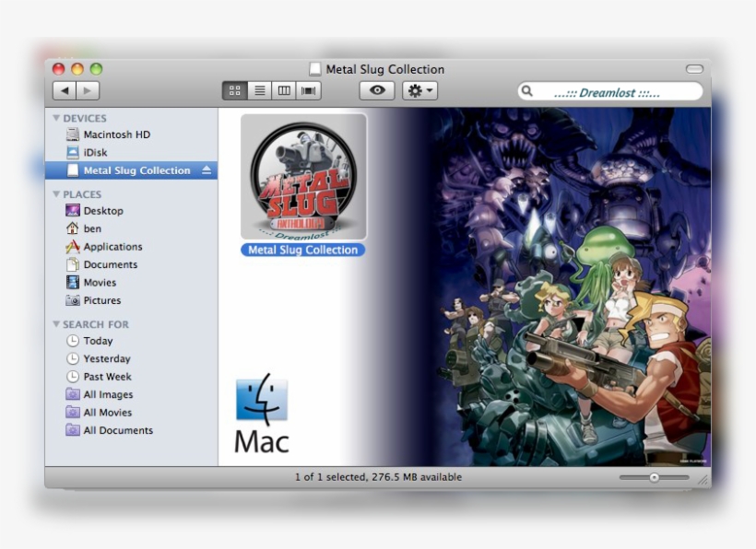Click the Metal Slug Collection file label
This screenshot has width=756, height=549.
pos(302,250)
